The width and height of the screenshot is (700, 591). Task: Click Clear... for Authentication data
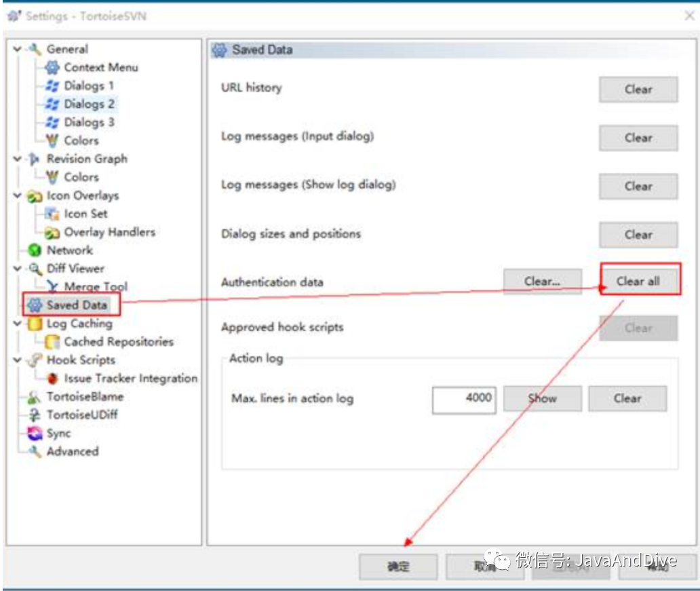[x=543, y=282]
